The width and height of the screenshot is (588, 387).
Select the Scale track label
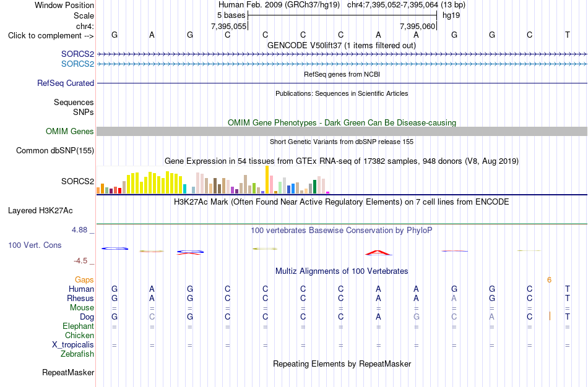(84, 15)
